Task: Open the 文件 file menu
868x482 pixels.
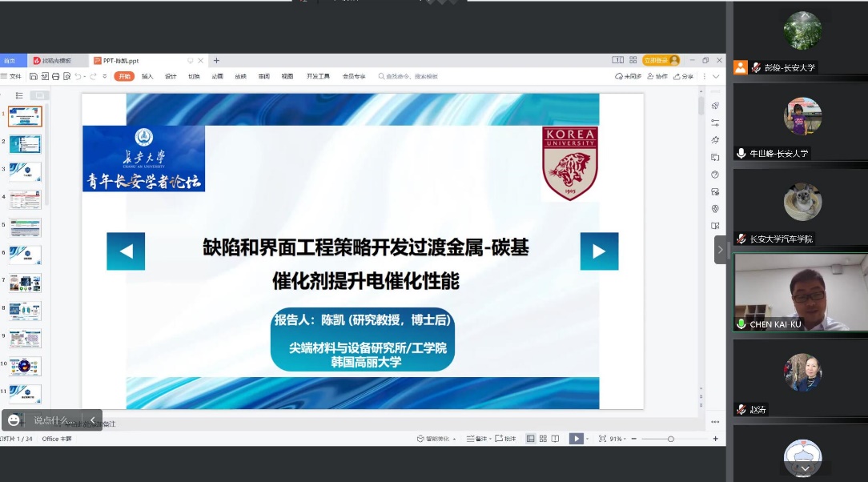Action: pos(12,77)
